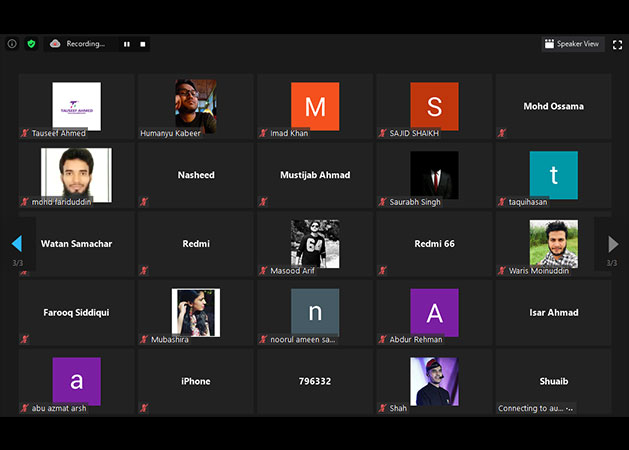Select Waris Moinuddin's participant tile
The height and width of the screenshot is (450, 629).
point(553,242)
